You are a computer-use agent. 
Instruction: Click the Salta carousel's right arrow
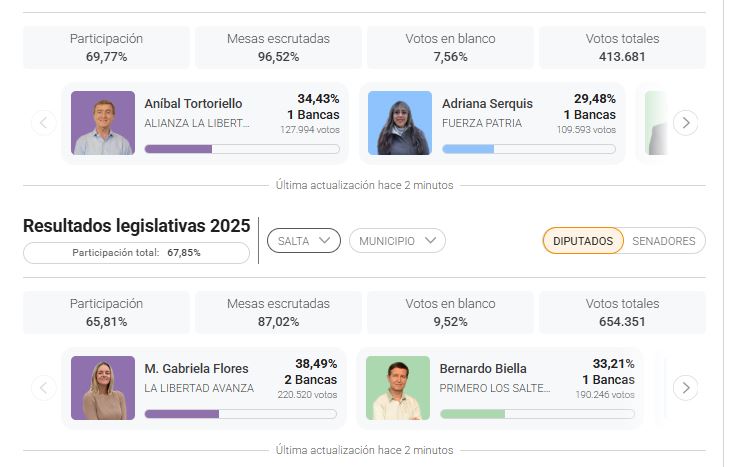[x=685, y=388]
